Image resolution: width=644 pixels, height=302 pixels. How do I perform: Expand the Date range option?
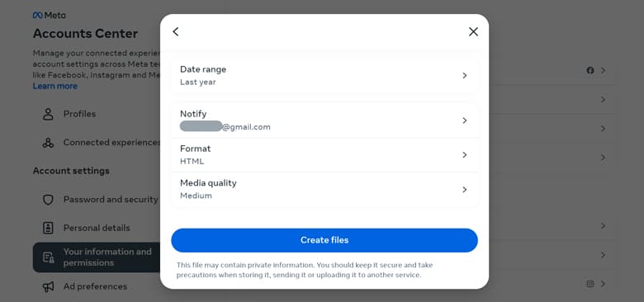324,76
